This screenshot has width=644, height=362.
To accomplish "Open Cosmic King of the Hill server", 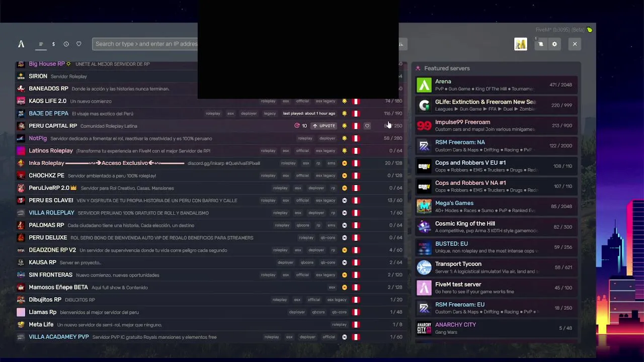I will coord(496,227).
